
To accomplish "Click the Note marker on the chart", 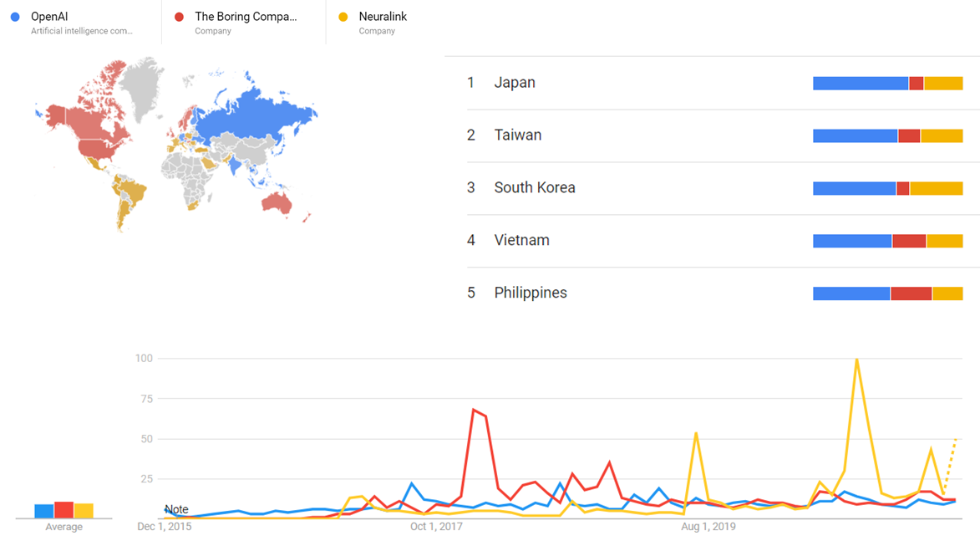I will (x=176, y=509).
